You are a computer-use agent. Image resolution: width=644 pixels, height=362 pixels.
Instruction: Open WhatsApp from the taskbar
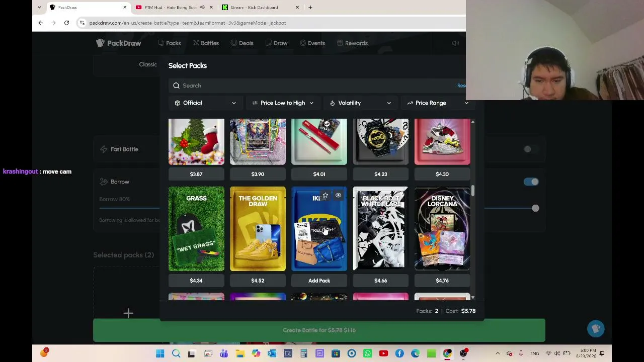pyautogui.click(x=367, y=353)
